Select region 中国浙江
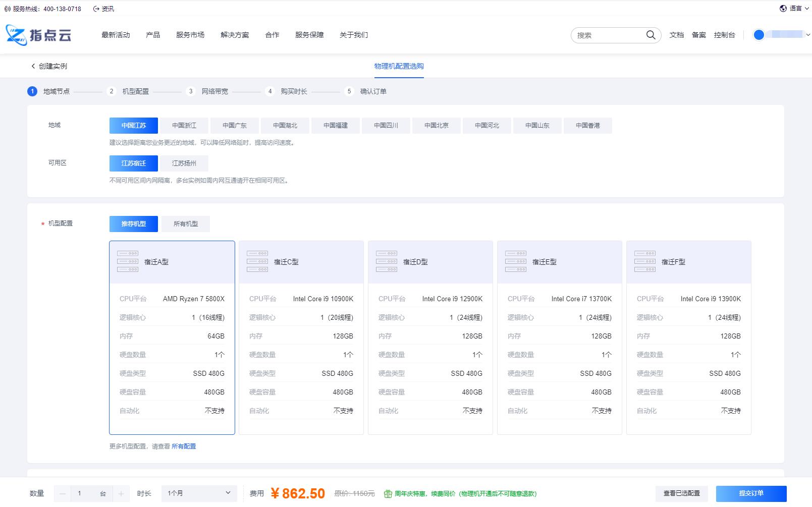This screenshot has height=507, width=812. tap(184, 126)
